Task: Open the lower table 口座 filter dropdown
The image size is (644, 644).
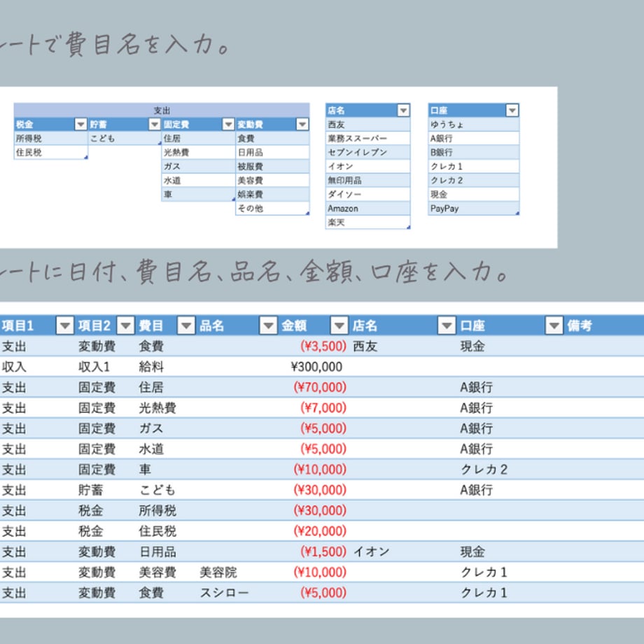Action: coord(554,325)
